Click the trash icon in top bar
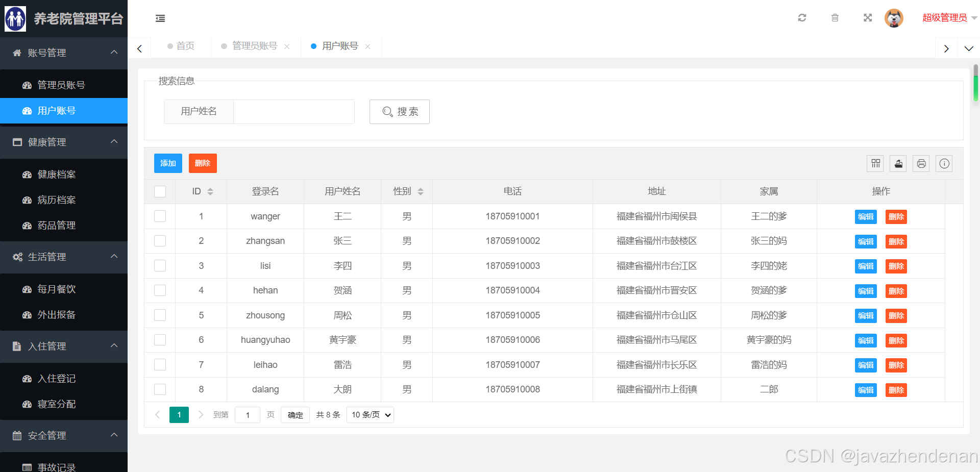Image resolution: width=980 pixels, height=472 pixels. click(835, 18)
